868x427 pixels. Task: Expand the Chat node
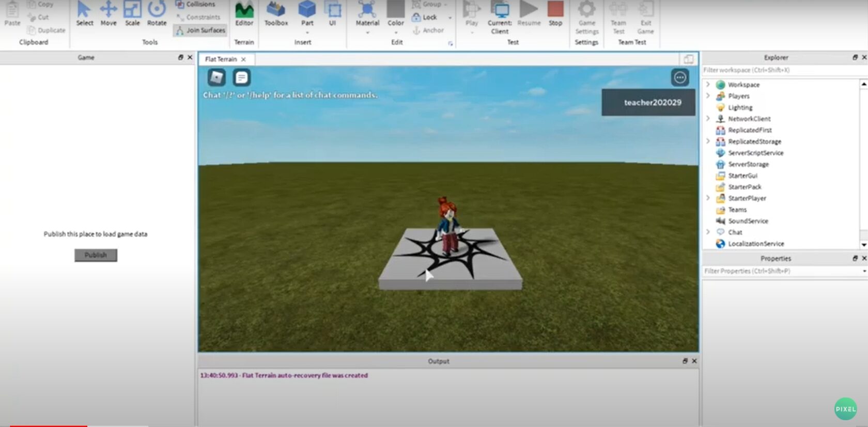pos(708,232)
